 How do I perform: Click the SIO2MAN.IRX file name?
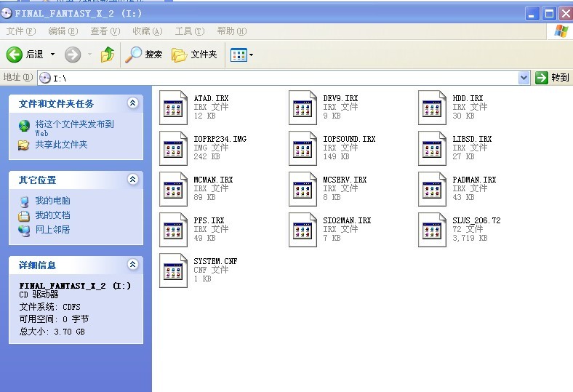(x=347, y=220)
